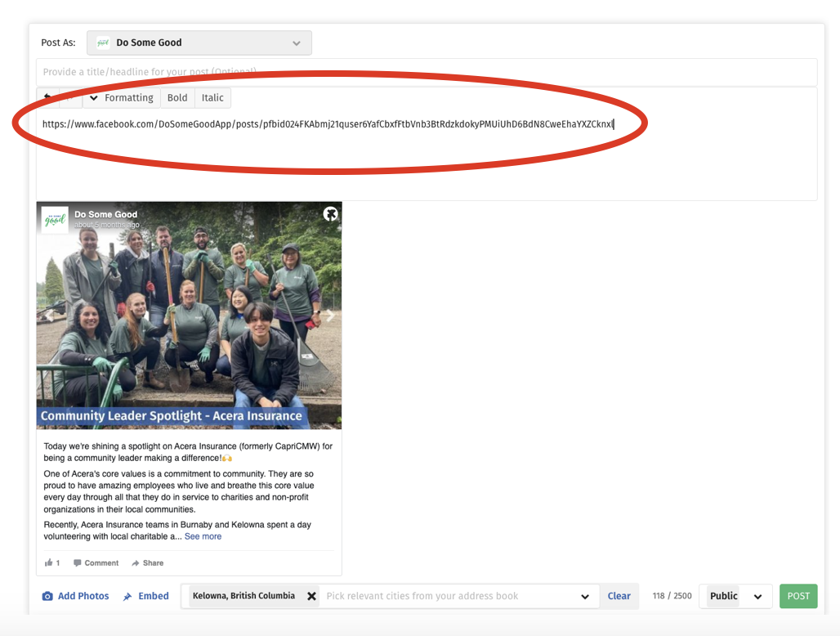Click the 'Post As:' label

pos(58,43)
